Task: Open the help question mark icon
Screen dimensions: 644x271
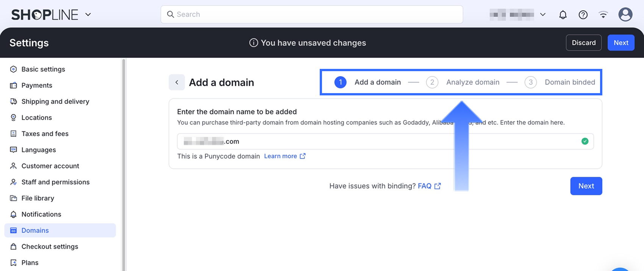Action: [x=583, y=15]
